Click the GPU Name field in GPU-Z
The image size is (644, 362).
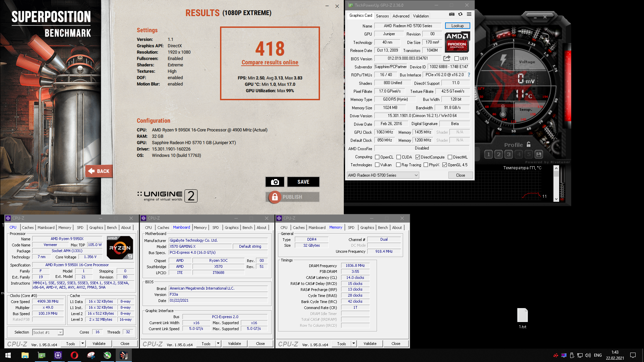tap(408, 26)
